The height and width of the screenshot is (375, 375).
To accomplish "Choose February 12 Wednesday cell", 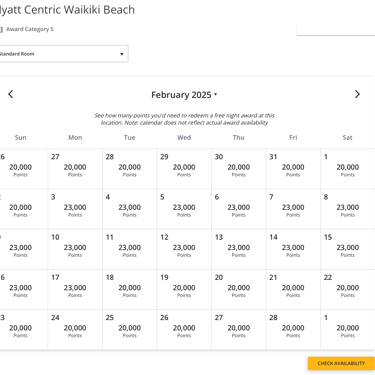I will [184, 249].
